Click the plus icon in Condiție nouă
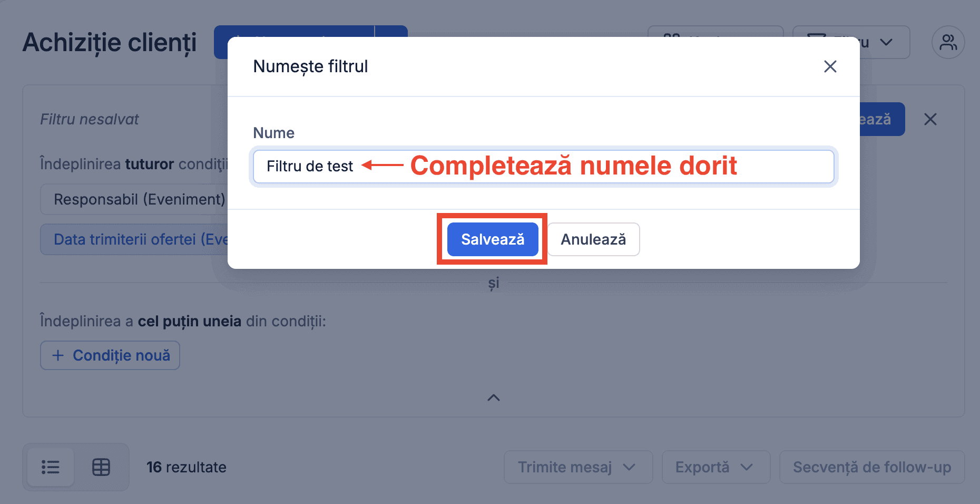This screenshot has height=504, width=980. (x=58, y=355)
